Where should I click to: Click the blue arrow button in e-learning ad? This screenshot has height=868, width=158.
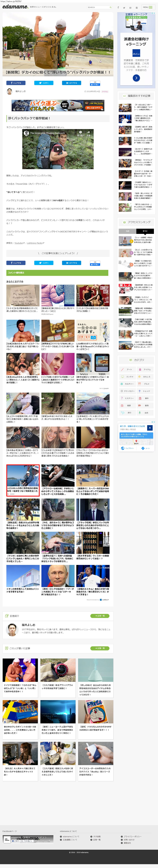[136, 78]
